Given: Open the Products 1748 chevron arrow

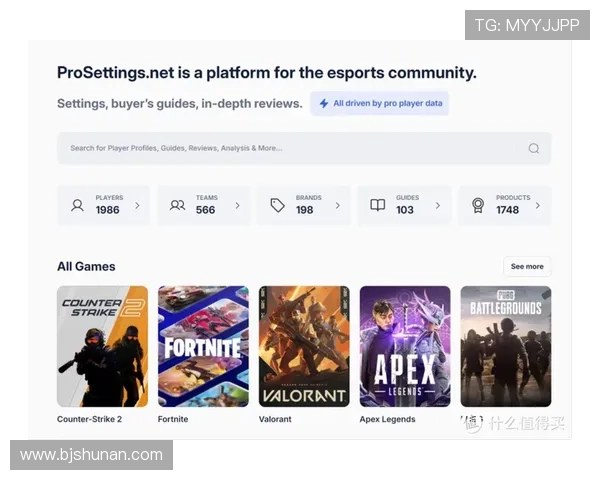Looking at the screenshot, I should tap(538, 205).
